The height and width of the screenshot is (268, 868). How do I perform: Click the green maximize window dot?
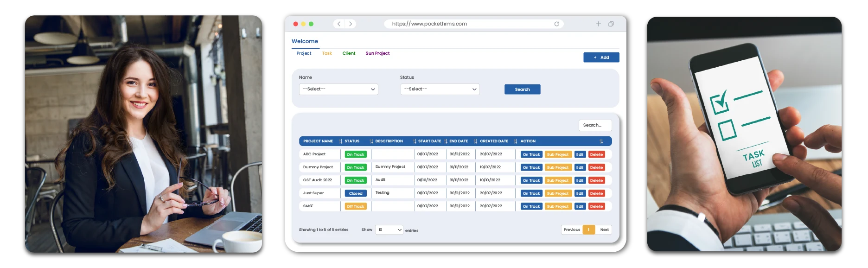coord(311,24)
